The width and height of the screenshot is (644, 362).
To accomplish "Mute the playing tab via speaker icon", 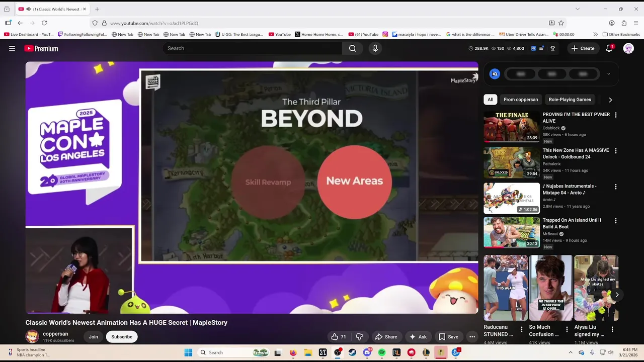I will click(28, 9).
